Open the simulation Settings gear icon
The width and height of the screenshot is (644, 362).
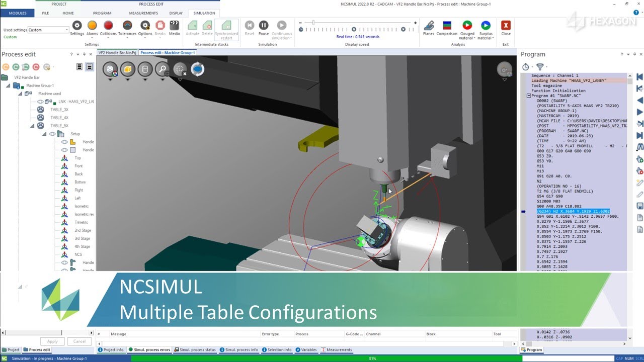(x=77, y=25)
